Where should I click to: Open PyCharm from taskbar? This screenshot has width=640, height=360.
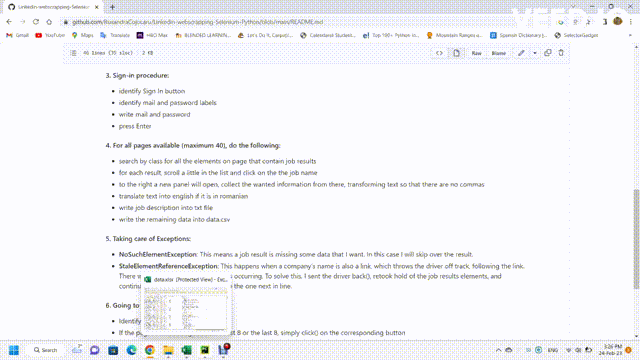pyautogui.click(x=205, y=350)
